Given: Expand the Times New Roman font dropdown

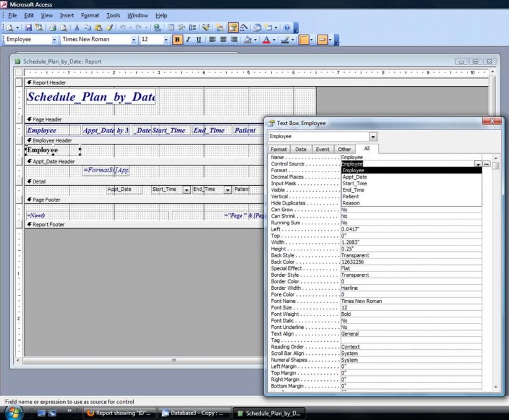Looking at the screenshot, I should 134,40.
